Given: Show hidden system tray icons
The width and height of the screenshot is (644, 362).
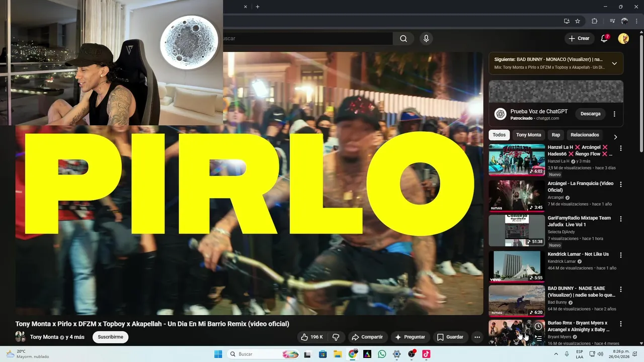Looking at the screenshot, I should (x=556, y=354).
